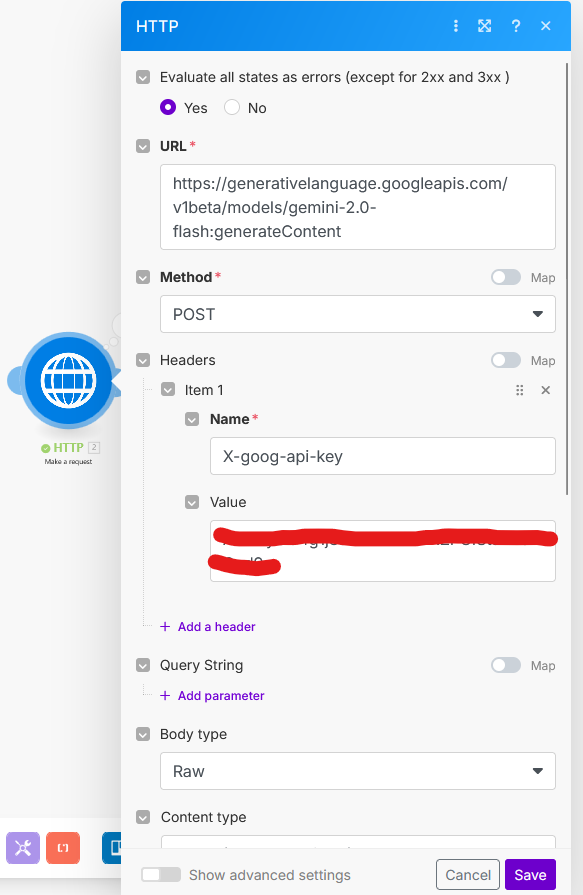
Task: Save the HTTP module settings
Action: coord(530,874)
